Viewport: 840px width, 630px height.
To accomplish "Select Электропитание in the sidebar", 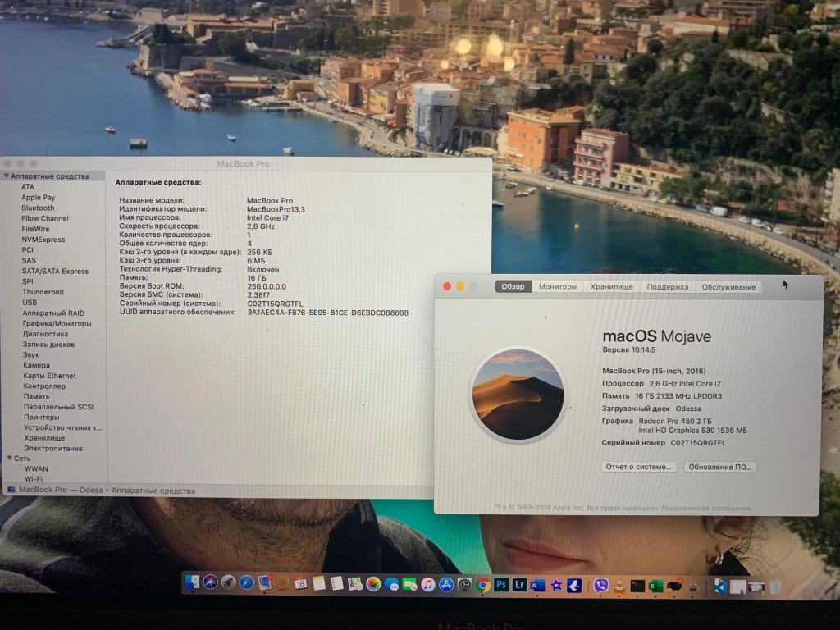I will tap(53, 449).
